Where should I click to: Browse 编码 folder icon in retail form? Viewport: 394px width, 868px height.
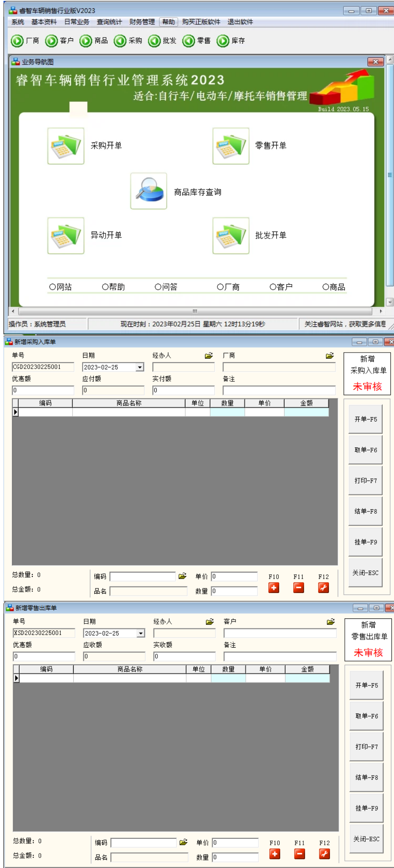[183, 842]
